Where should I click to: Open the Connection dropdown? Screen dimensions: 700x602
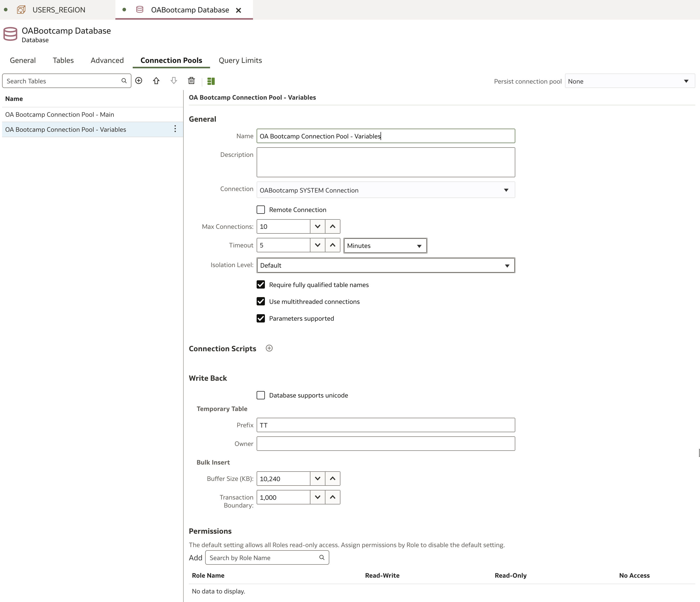[386, 190]
